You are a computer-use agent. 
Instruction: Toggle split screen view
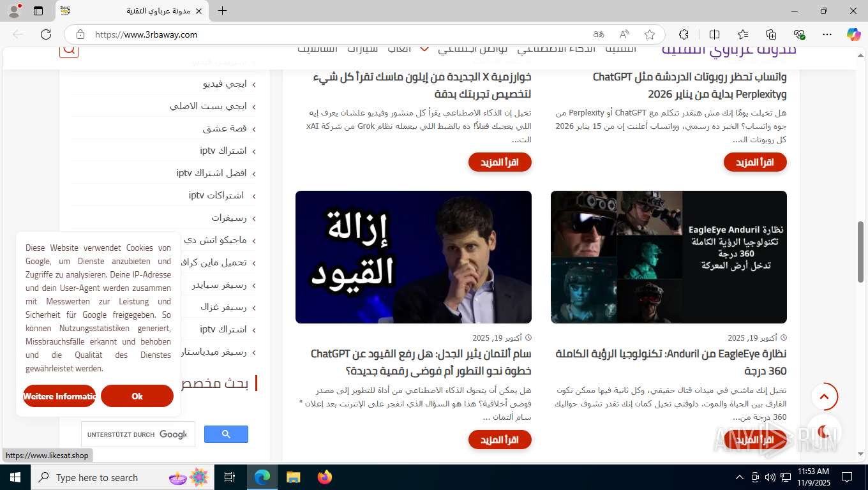pyautogui.click(x=714, y=34)
